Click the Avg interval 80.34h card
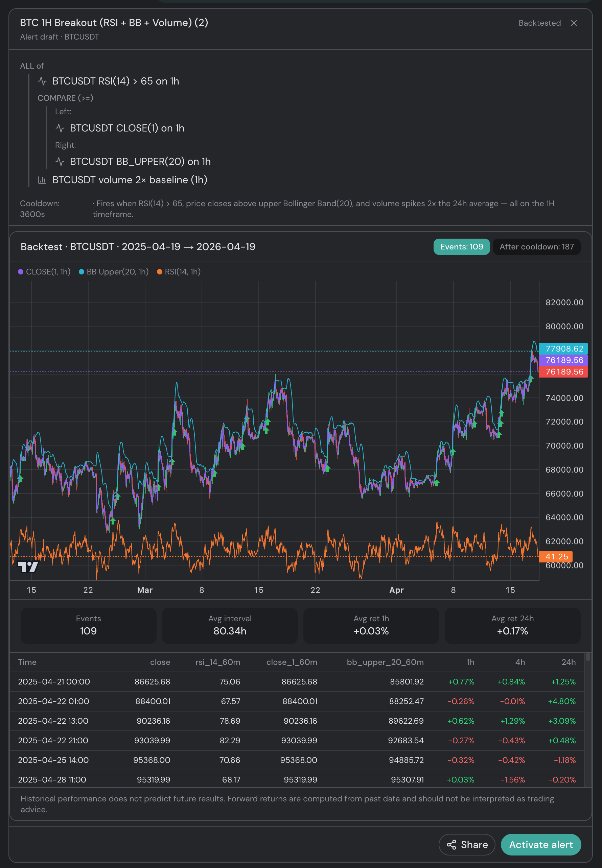602x868 pixels. click(230, 626)
